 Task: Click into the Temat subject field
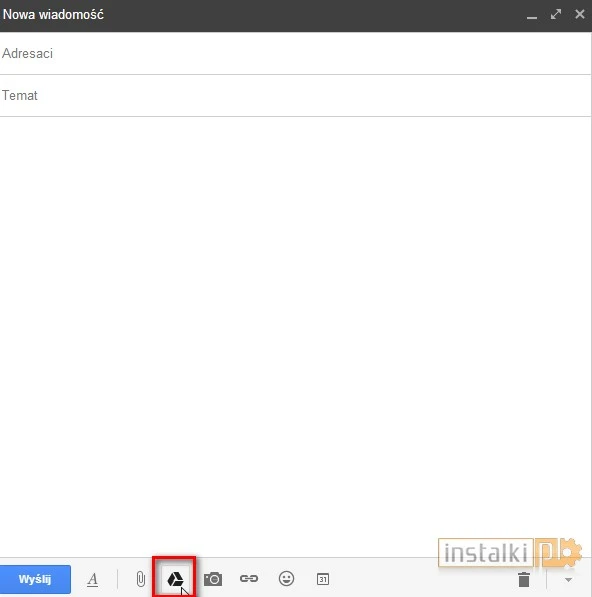[x=295, y=96]
